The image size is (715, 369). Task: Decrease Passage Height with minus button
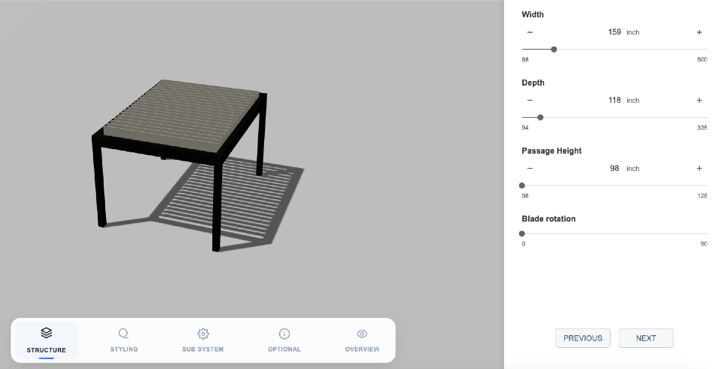(530, 168)
